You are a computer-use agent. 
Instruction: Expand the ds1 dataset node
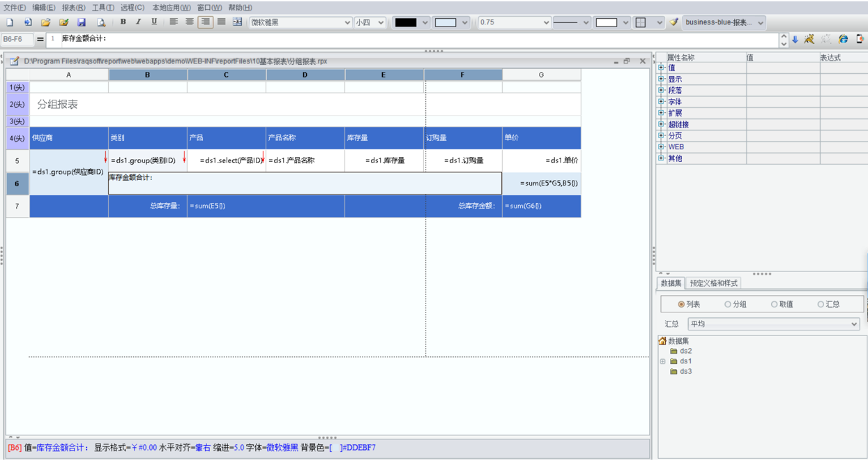point(662,361)
